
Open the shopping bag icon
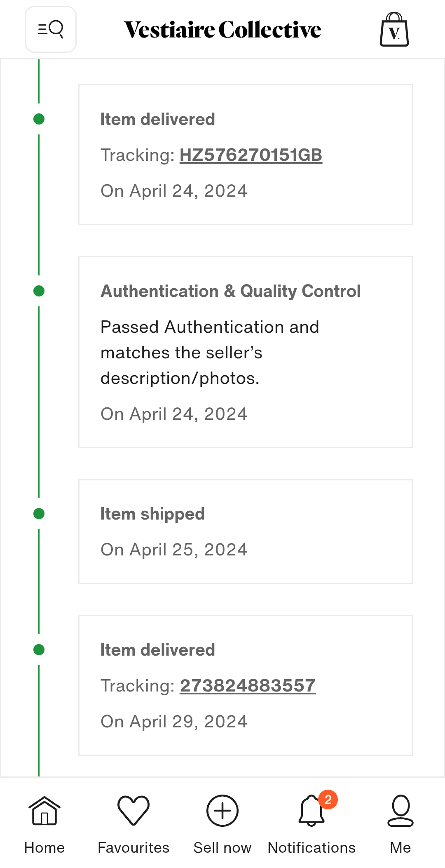[x=394, y=30]
